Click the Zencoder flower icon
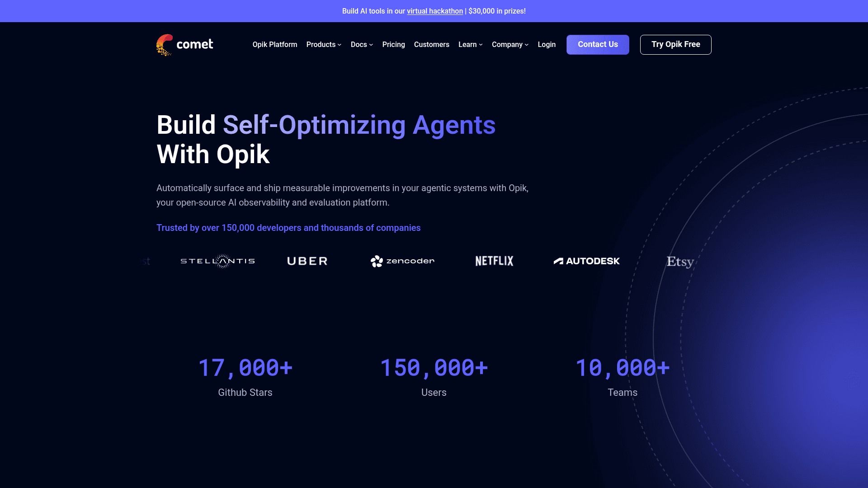The width and height of the screenshot is (868, 488). click(377, 261)
